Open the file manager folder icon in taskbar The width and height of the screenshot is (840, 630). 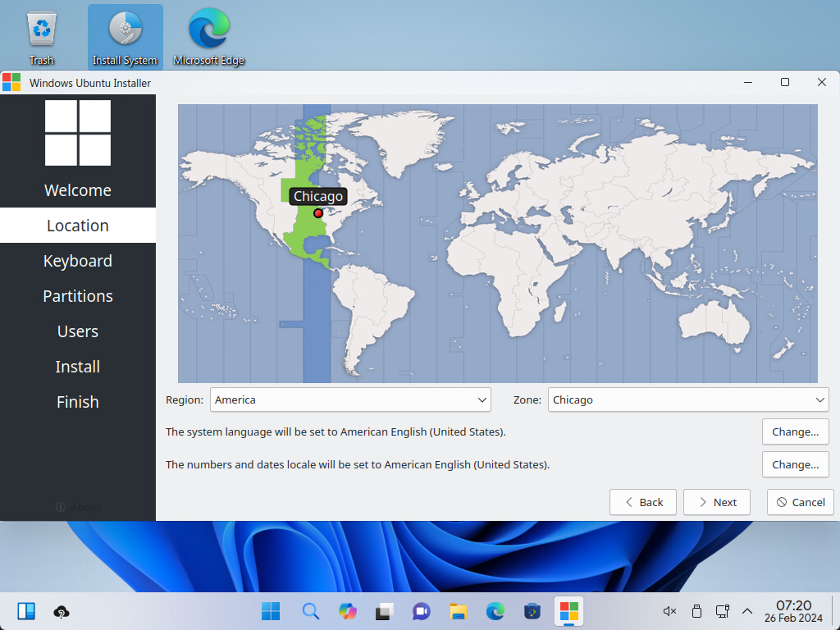pyautogui.click(x=458, y=611)
